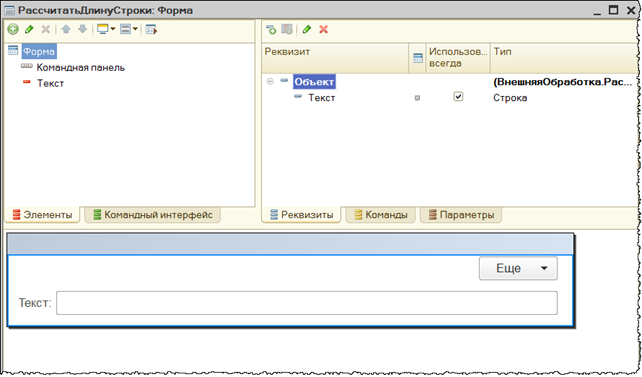This screenshot has width=642, height=377.
Task: Collapse the Объект attribute node
Action: [270, 81]
